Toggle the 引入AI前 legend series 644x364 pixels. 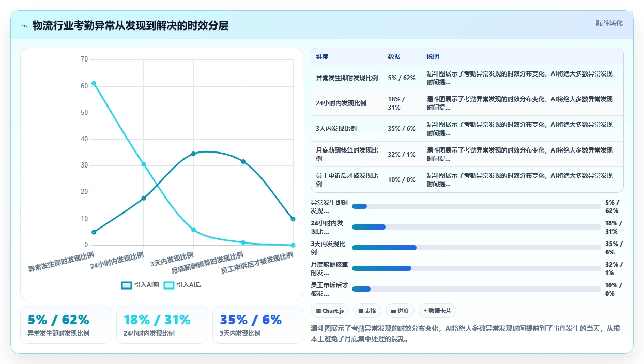[x=140, y=285]
